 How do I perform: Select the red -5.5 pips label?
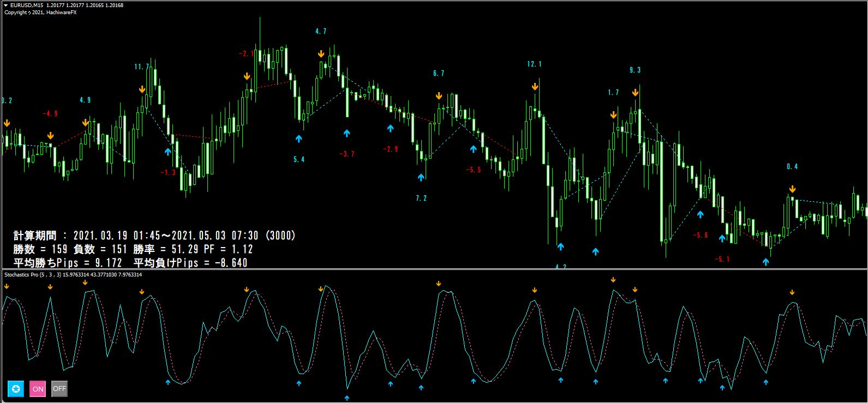click(474, 170)
